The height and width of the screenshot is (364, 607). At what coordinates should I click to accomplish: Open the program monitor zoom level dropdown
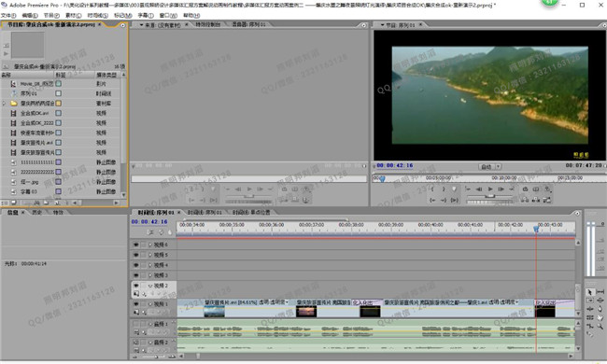tap(491, 167)
